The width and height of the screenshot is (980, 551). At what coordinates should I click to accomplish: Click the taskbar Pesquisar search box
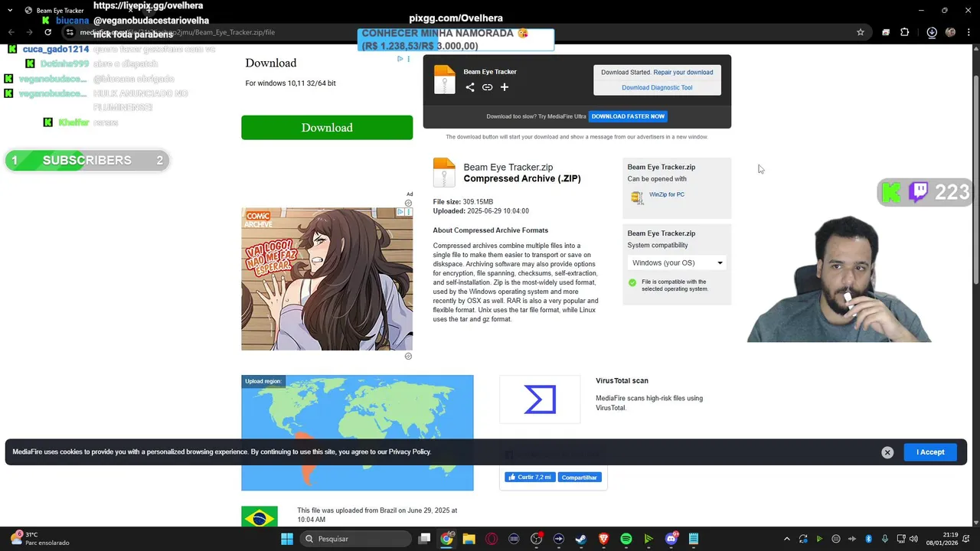(354, 539)
